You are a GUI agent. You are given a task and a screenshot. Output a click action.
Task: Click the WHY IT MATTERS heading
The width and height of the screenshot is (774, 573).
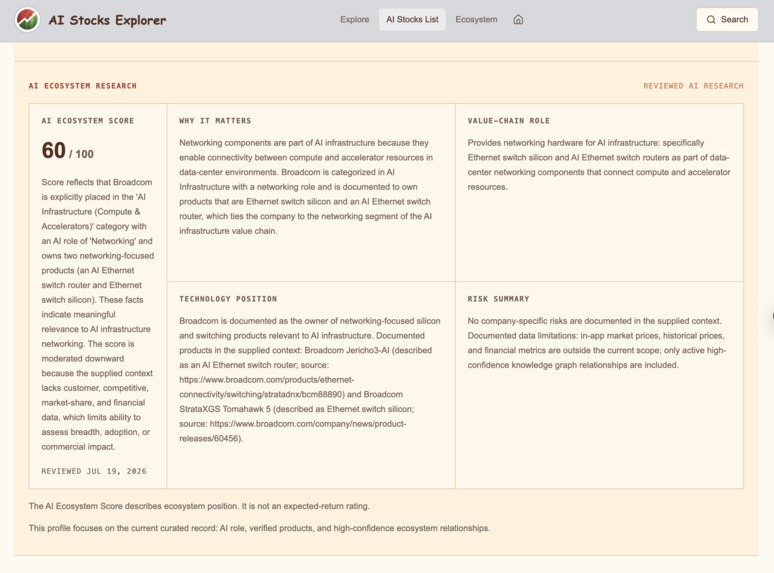[215, 121]
